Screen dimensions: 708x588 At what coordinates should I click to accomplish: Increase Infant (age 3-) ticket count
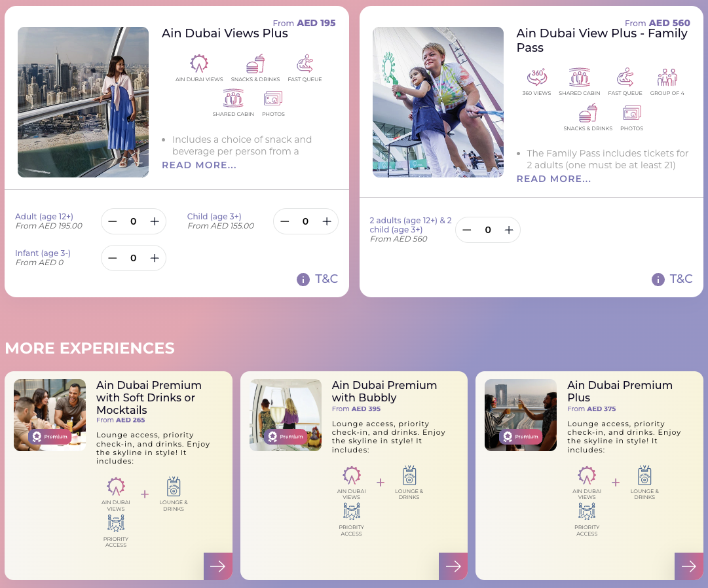coord(155,258)
